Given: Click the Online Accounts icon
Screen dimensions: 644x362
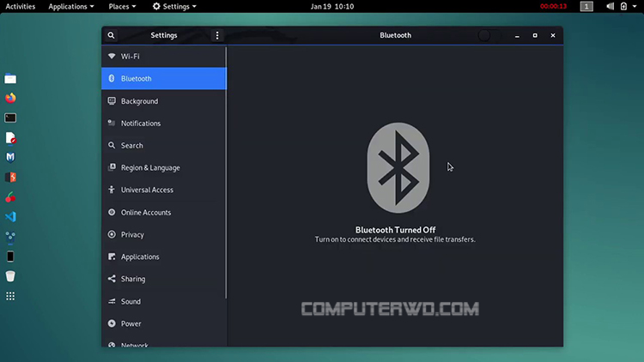Looking at the screenshot, I should coord(112,212).
